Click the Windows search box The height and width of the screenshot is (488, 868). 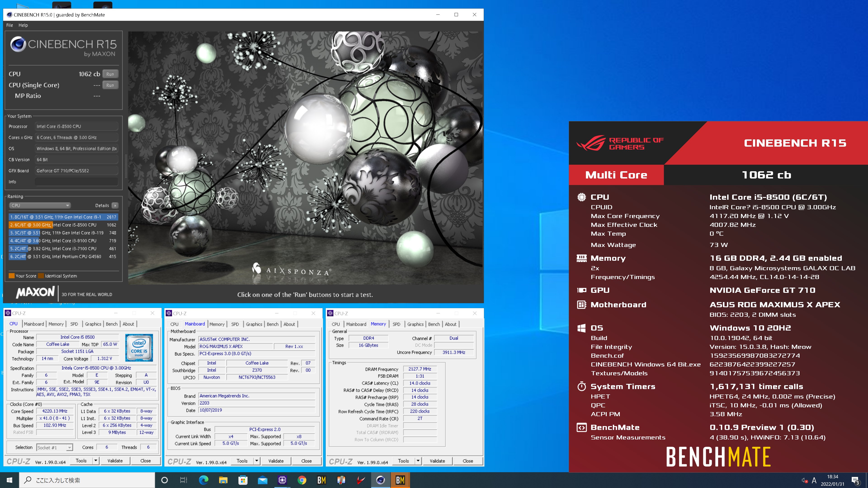tap(87, 480)
